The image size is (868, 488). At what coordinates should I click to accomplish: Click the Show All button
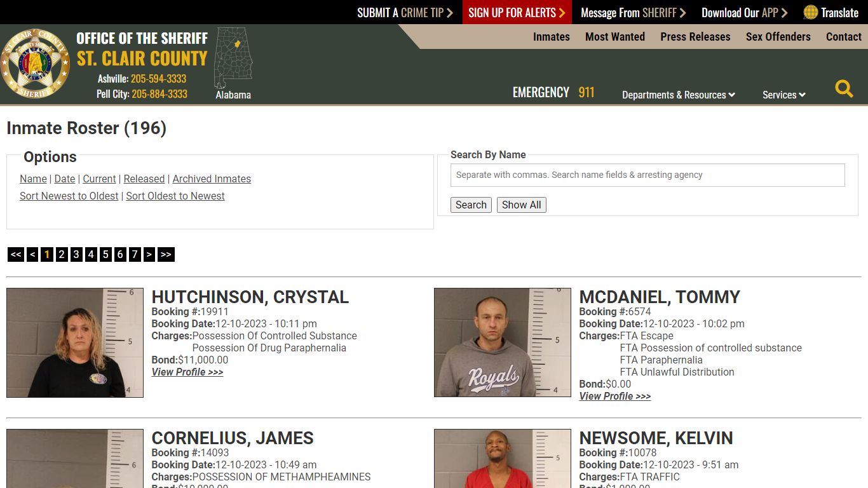(x=522, y=205)
